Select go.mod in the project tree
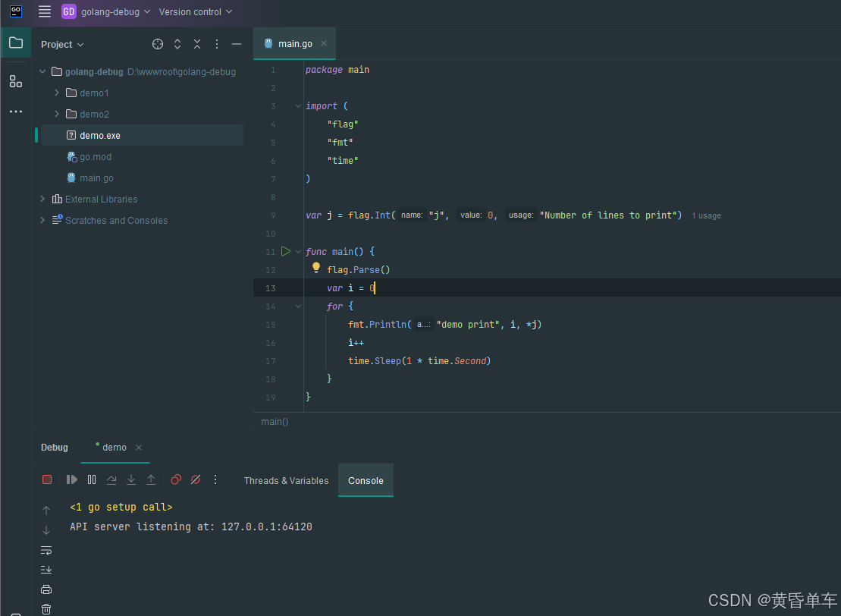841x616 pixels. pyautogui.click(x=96, y=156)
